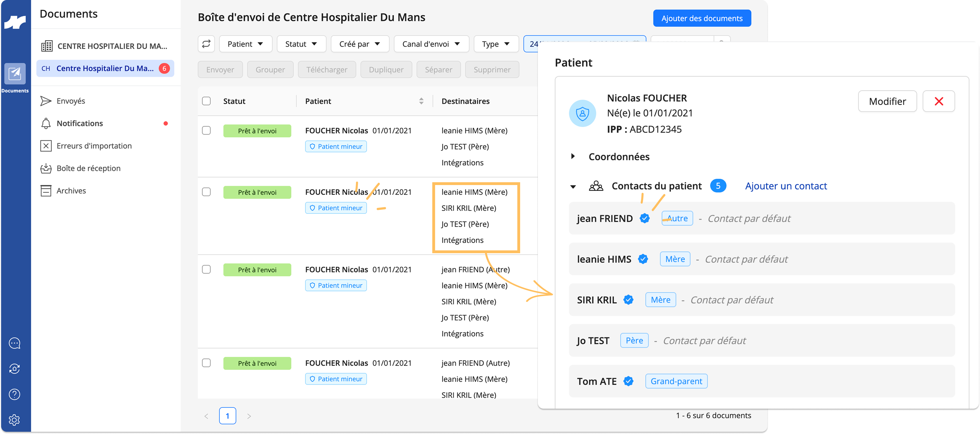
Task: Click the Mère tag on SIRI KRIL
Action: (x=660, y=300)
